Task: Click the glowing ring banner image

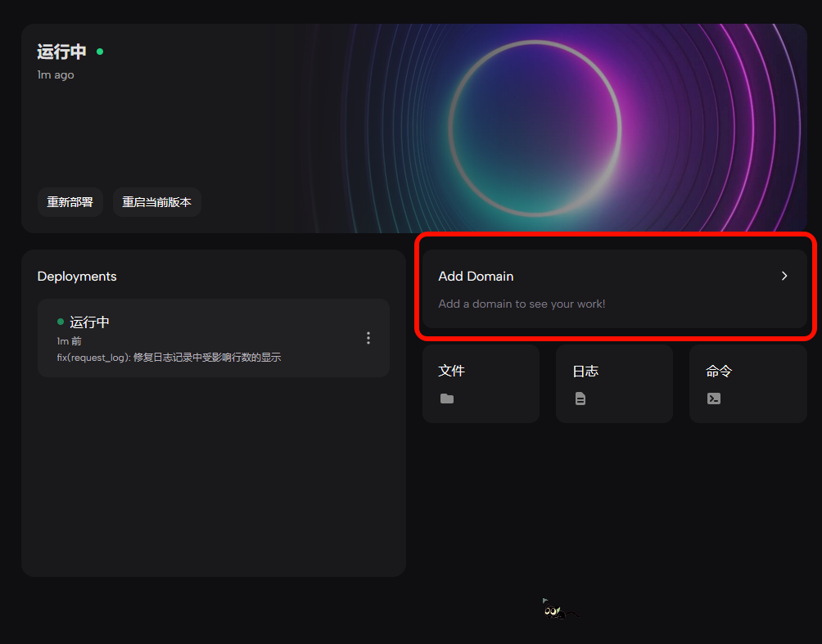Action: coord(535,127)
